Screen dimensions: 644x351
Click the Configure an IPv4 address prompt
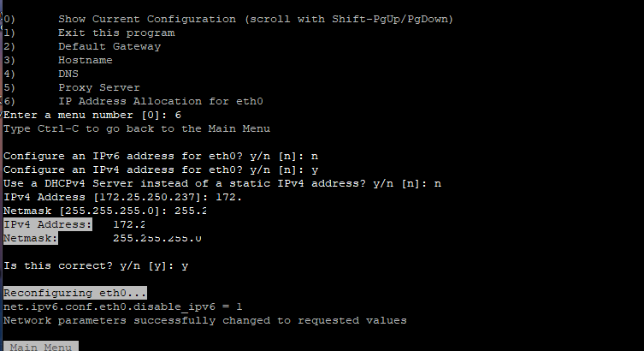(161, 170)
